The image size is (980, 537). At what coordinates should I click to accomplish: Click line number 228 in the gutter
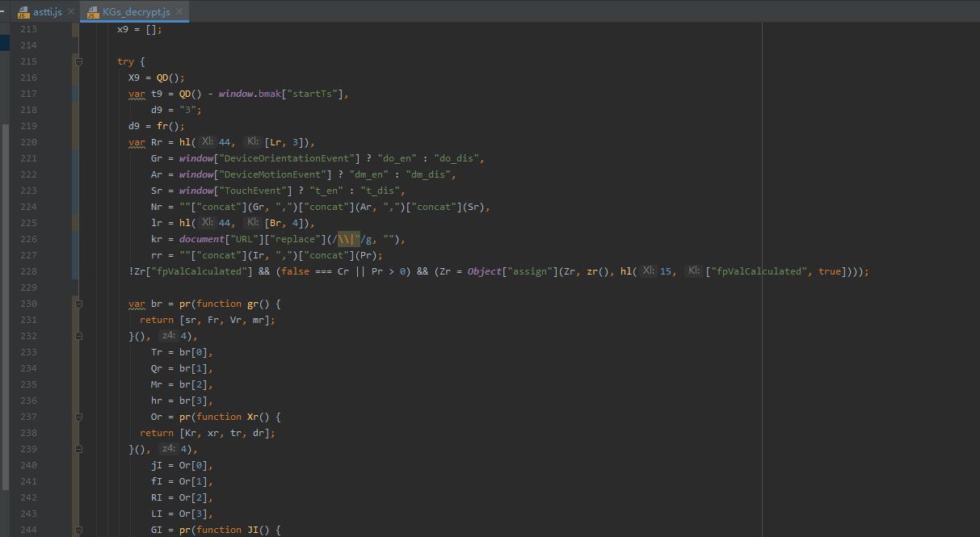pyautogui.click(x=28, y=271)
